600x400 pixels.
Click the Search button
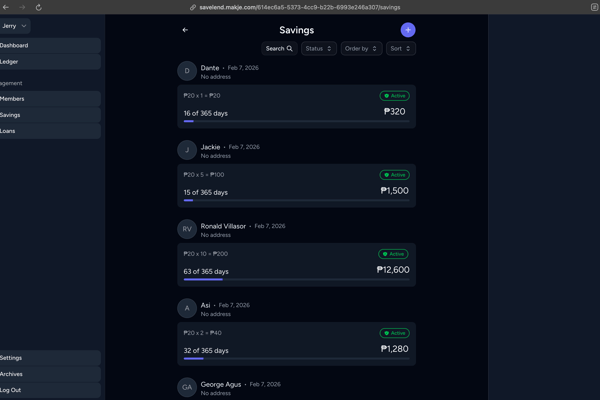[279, 48]
